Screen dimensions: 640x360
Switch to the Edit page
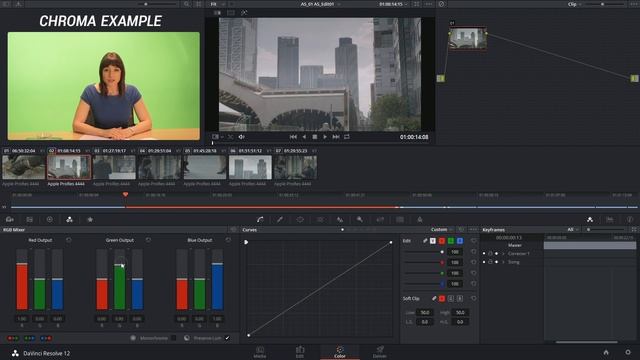click(x=300, y=352)
